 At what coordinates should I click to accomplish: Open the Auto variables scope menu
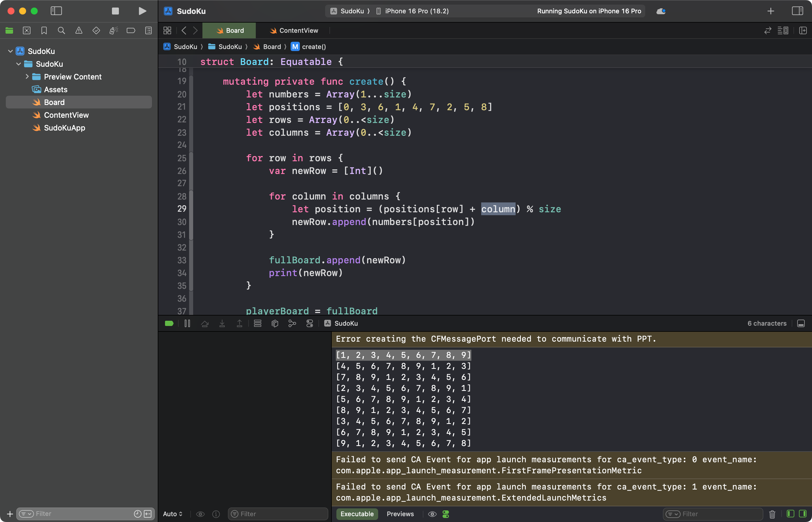[x=173, y=514]
